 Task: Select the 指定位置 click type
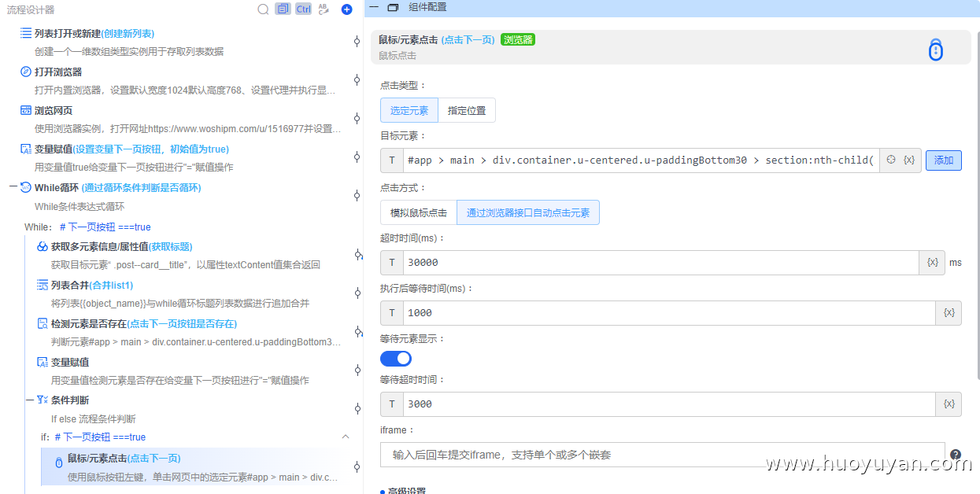point(467,110)
